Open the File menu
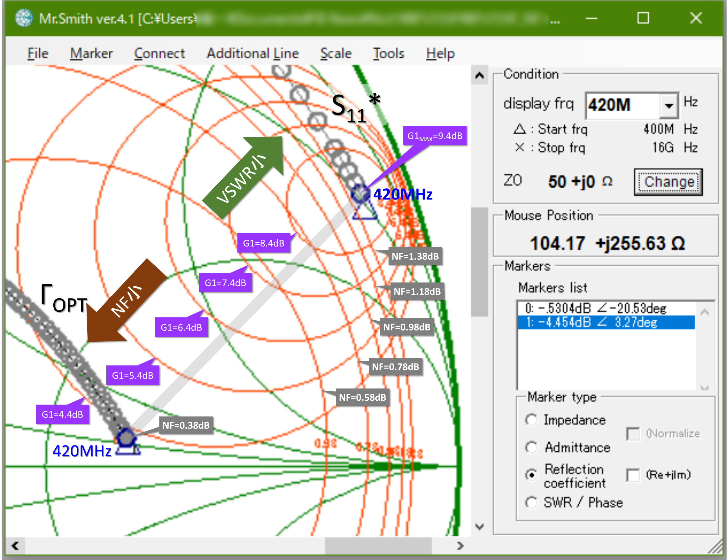The width and height of the screenshot is (728, 560). coord(38,53)
